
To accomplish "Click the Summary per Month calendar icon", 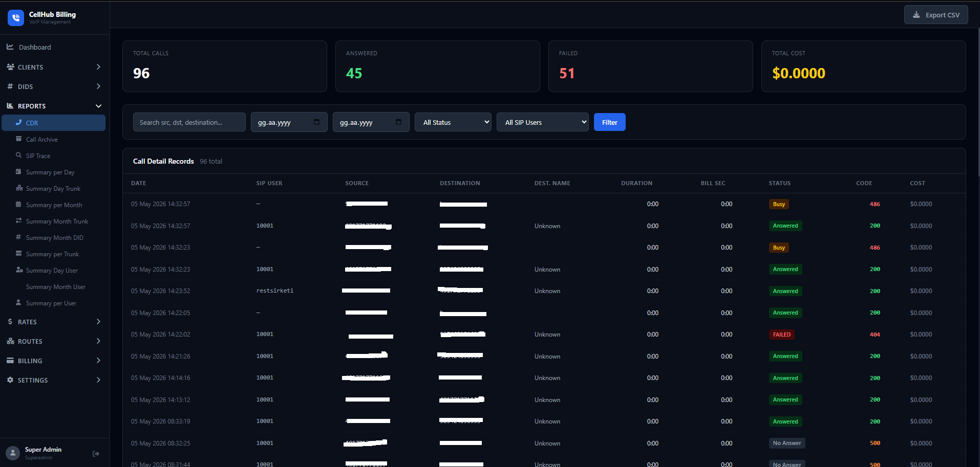I will (x=19, y=204).
